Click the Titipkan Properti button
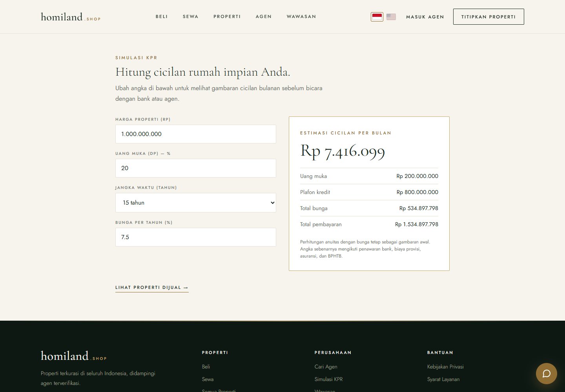Image resolution: width=565 pixels, height=392 pixels. [x=488, y=17]
